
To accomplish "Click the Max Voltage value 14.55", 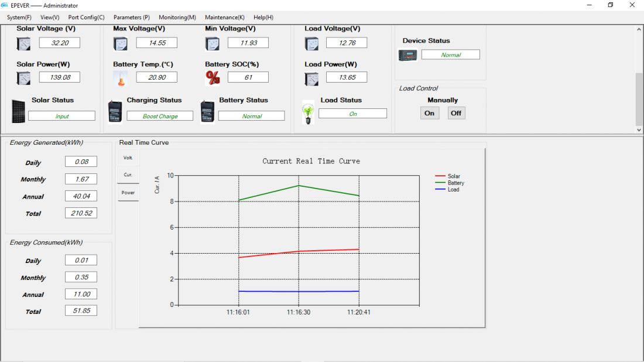I will pos(157,43).
